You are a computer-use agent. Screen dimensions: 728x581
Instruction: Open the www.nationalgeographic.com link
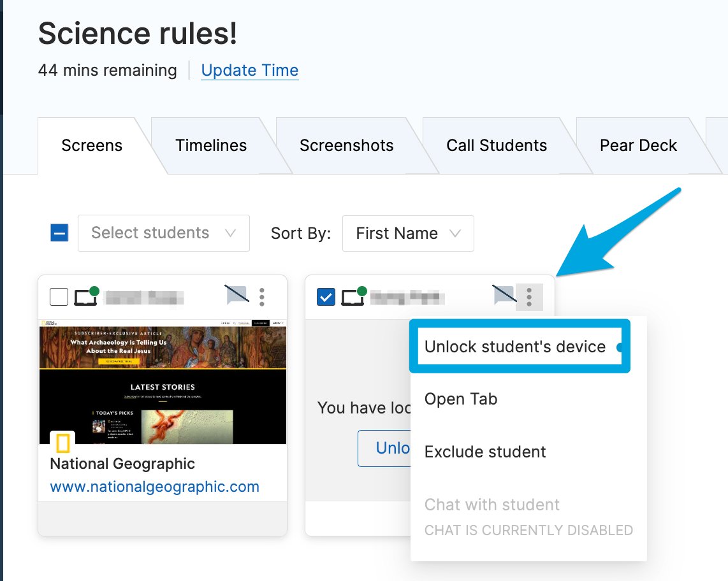pyautogui.click(x=155, y=487)
